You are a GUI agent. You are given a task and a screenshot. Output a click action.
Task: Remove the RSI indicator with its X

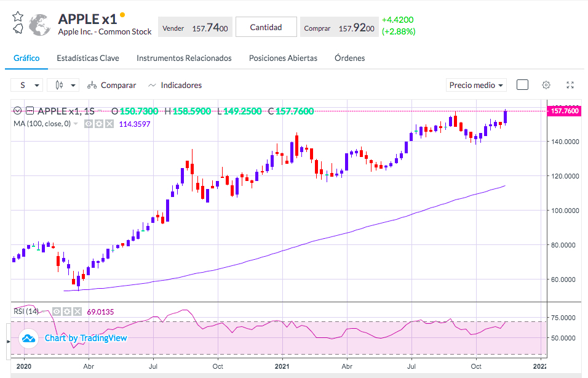(77, 312)
